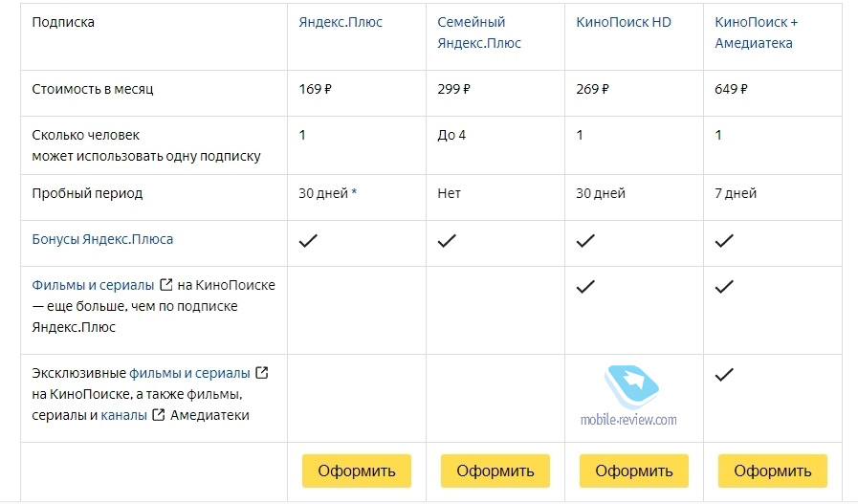Click Бонусы checkmark in Семейный Яндекс.Плюс column
The height and width of the screenshot is (504, 858).
tap(447, 240)
